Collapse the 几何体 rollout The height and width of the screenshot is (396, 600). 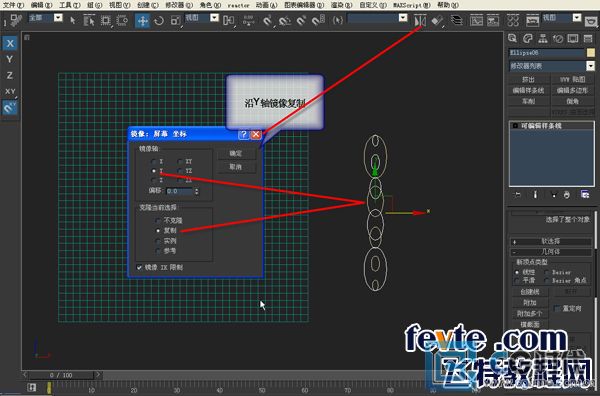[x=551, y=252]
